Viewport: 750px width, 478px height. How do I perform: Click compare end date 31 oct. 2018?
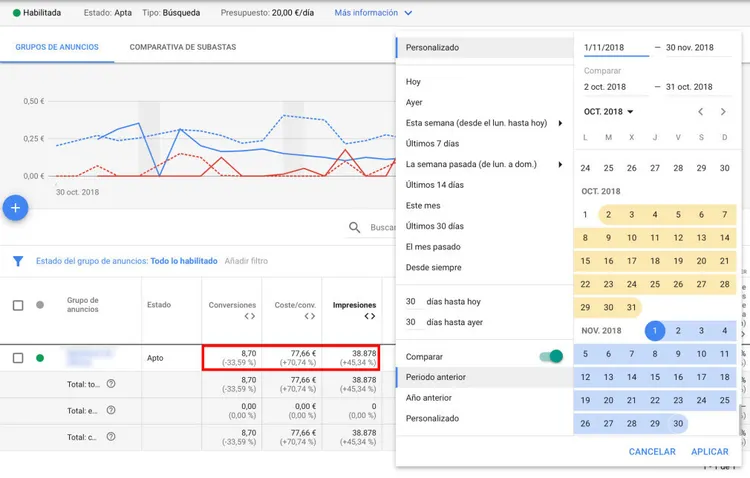[698, 87]
